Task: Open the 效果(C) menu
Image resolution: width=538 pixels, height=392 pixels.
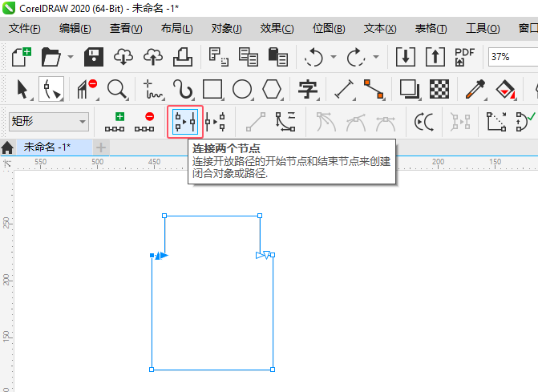Action: pyautogui.click(x=277, y=29)
